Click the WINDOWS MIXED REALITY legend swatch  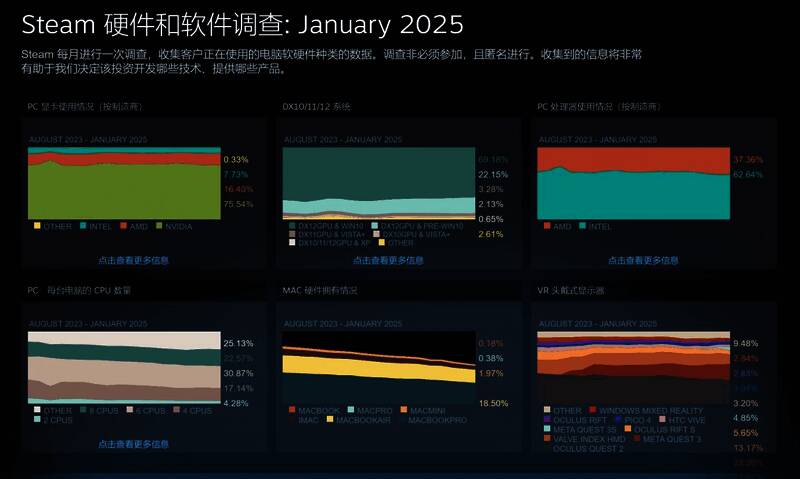[593, 410]
